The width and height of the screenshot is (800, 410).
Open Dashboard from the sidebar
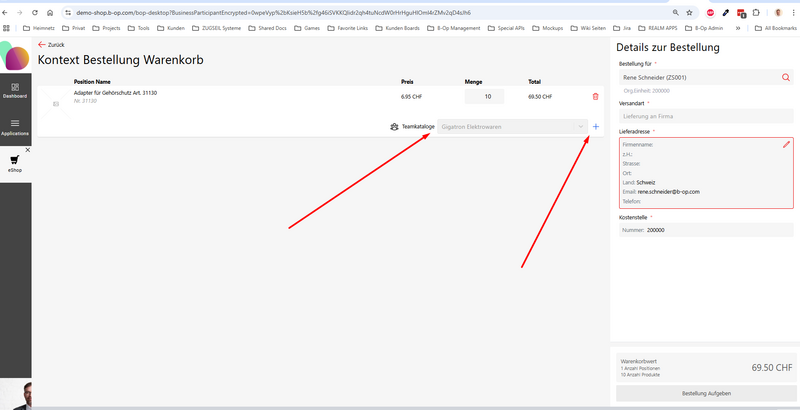(x=15, y=90)
